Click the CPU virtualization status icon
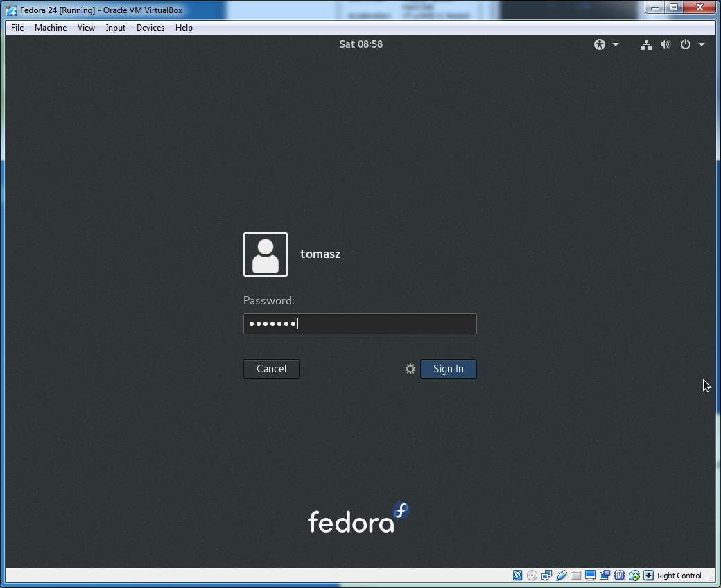Viewport: 721px width, 588px height. pyautogui.click(x=619, y=575)
